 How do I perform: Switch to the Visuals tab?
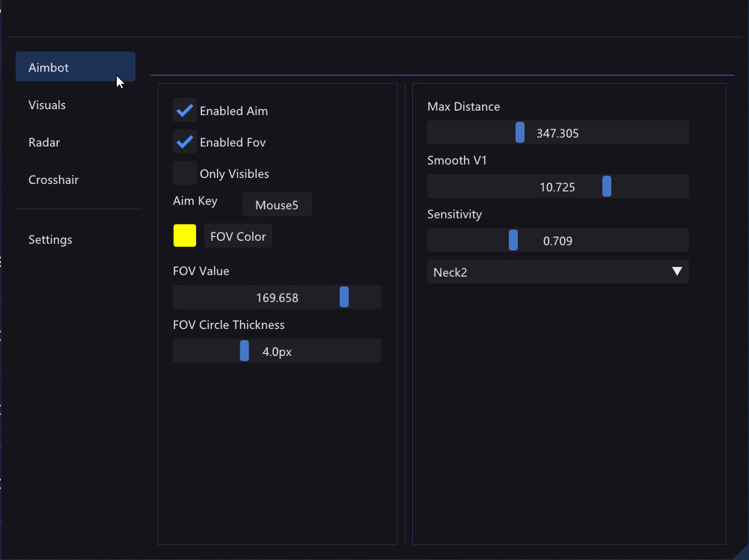click(47, 105)
